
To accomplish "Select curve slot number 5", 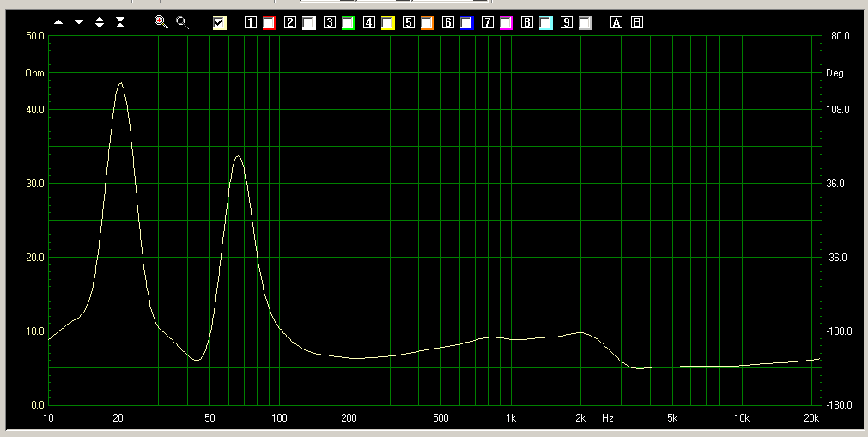I will pyautogui.click(x=409, y=23).
